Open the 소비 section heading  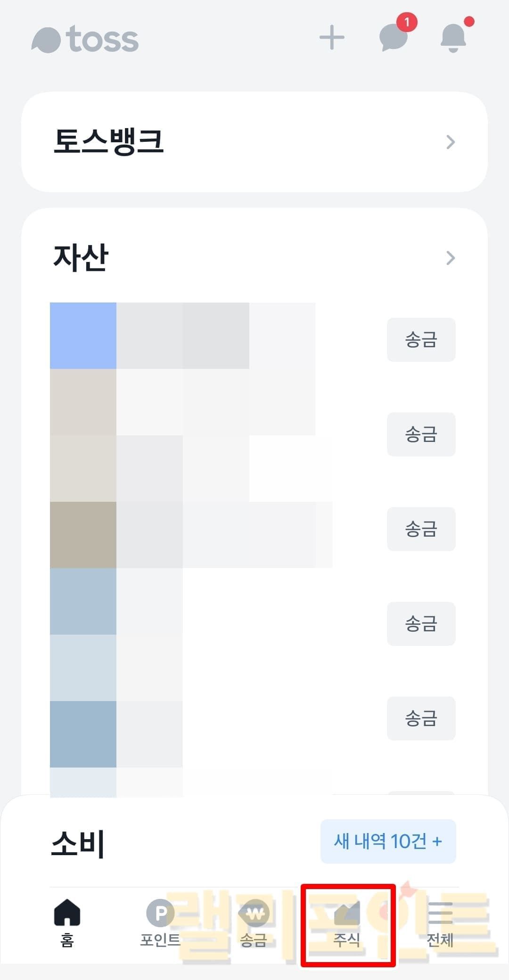coord(78,843)
